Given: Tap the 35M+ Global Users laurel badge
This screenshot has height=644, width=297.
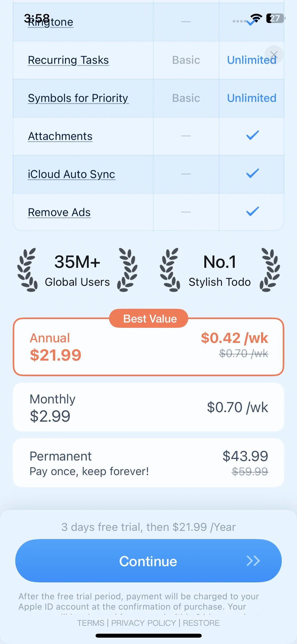Looking at the screenshot, I should click(x=77, y=270).
